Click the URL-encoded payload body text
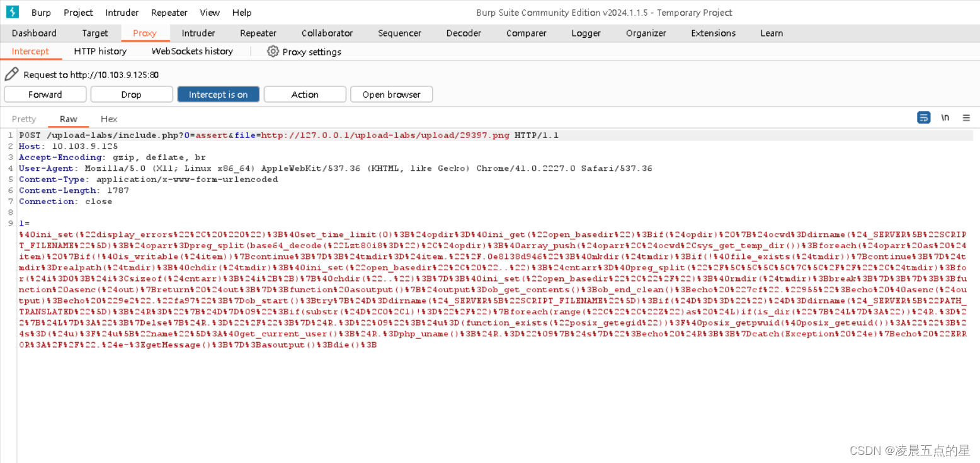The height and width of the screenshot is (463, 980). (x=493, y=290)
